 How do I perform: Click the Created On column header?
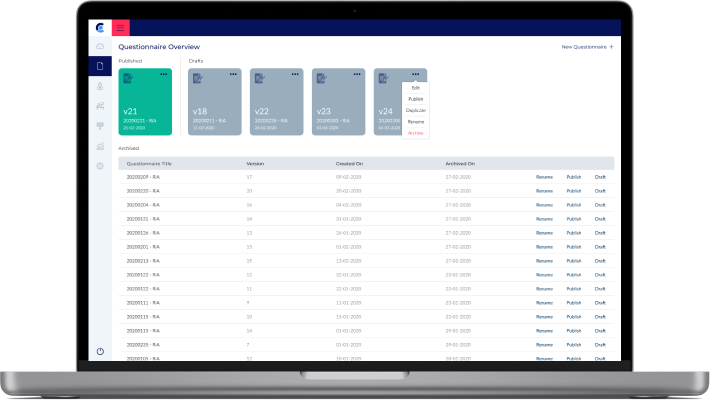point(349,164)
